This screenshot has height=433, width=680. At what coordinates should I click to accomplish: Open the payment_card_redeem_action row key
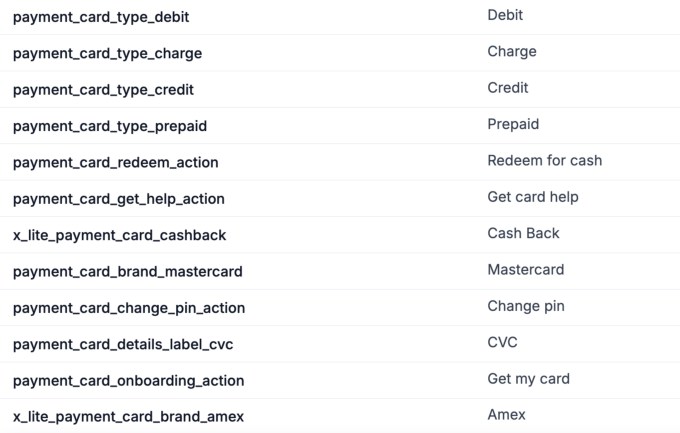coord(115,162)
